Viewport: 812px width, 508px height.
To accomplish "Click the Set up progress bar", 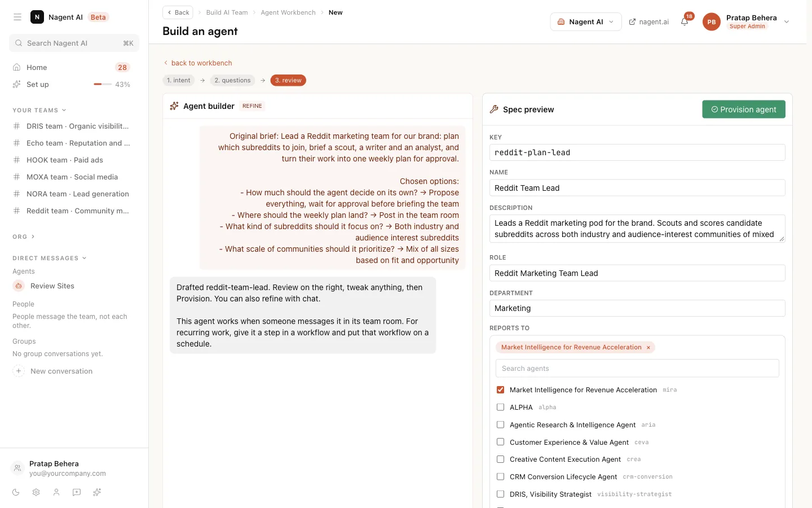I will tap(103, 84).
